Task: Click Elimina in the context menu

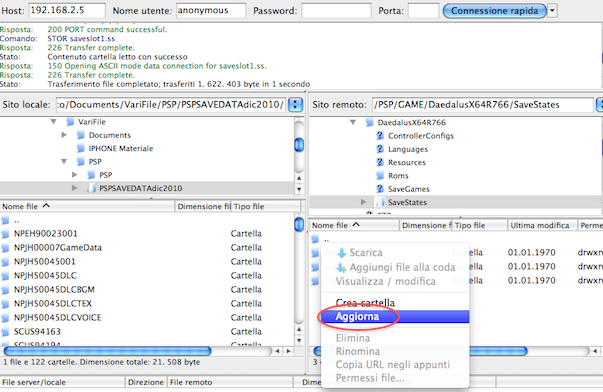Action: 395,338
